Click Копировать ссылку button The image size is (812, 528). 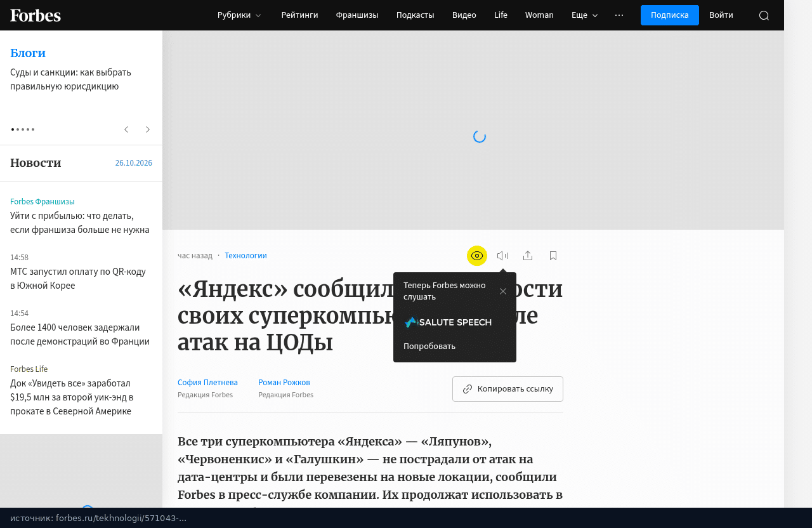(507, 389)
